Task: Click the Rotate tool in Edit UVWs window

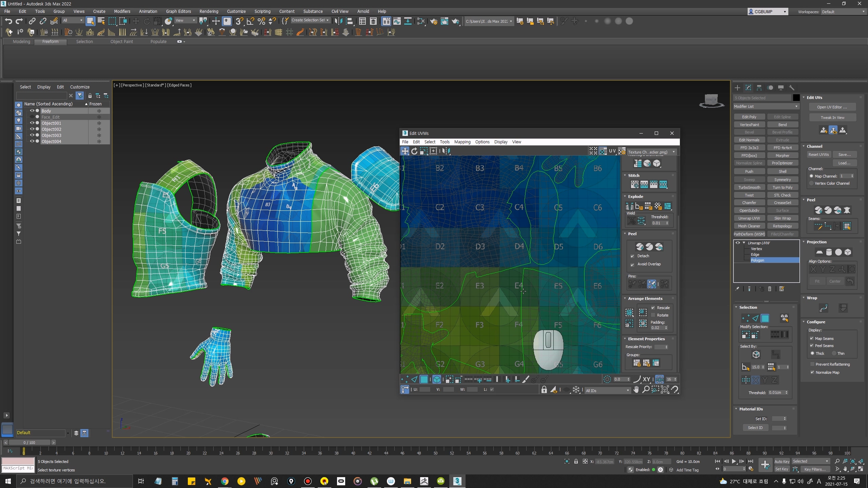Action: tap(414, 151)
